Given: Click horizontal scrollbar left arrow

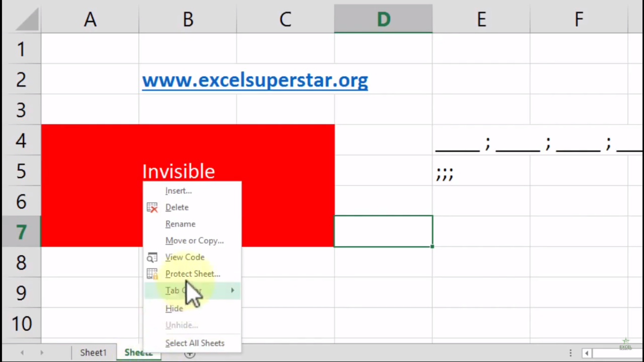Looking at the screenshot, I should tap(587, 353).
